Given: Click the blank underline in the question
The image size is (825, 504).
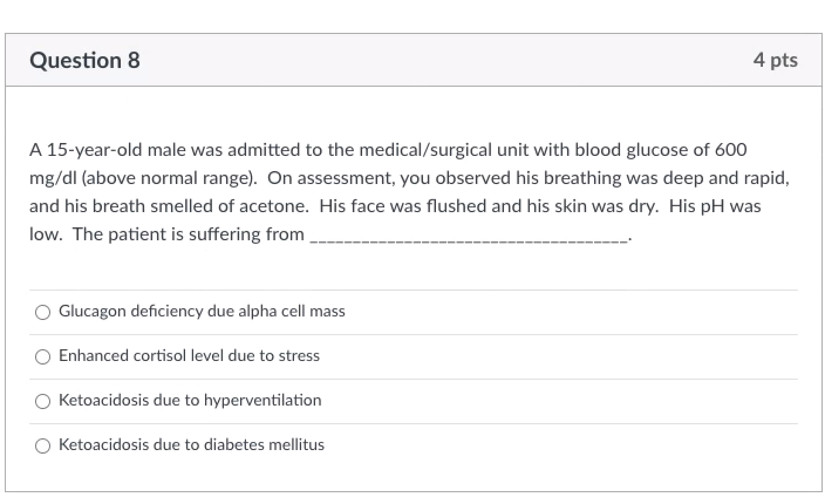Looking at the screenshot, I should click(469, 236).
